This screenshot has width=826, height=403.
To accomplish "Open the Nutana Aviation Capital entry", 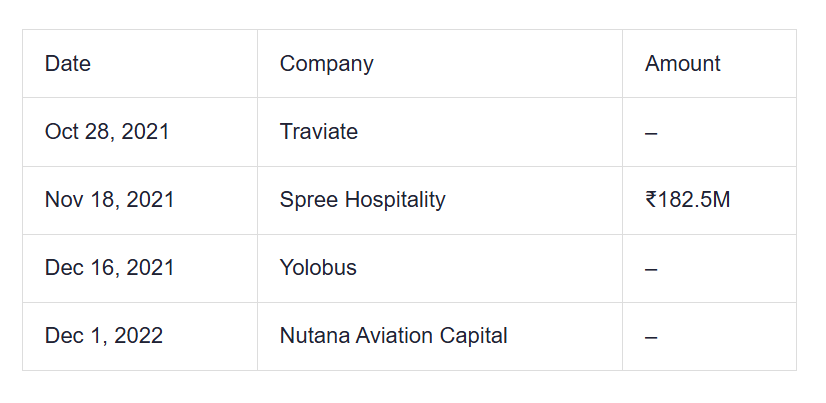I will click(x=393, y=336).
